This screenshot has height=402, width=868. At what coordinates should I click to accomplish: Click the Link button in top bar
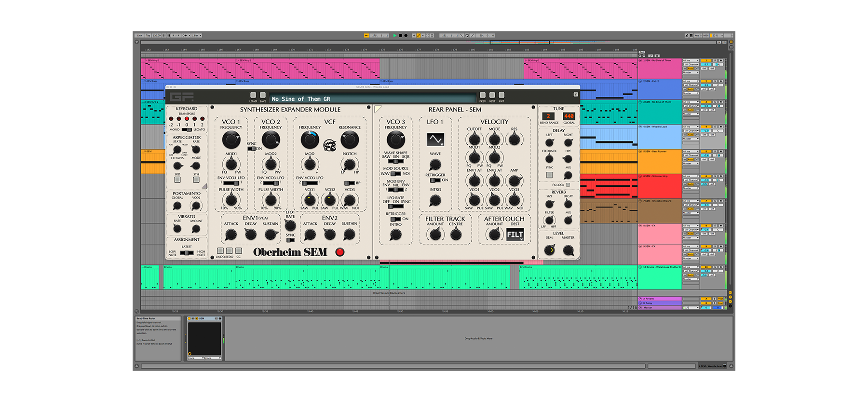pos(139,35)
